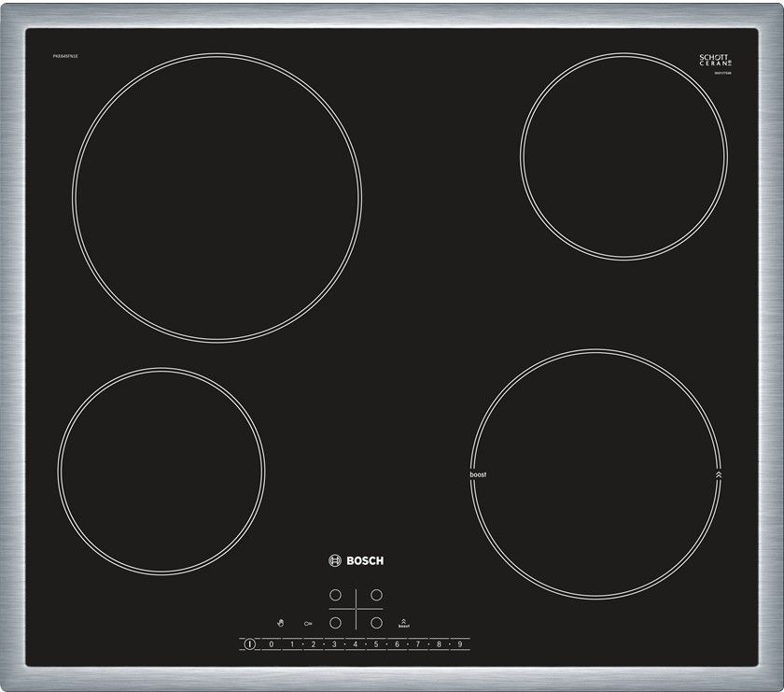This screenshot has width=784, height=692.
Task: Click the large top-left cooking zone
Action: point(217,197)
